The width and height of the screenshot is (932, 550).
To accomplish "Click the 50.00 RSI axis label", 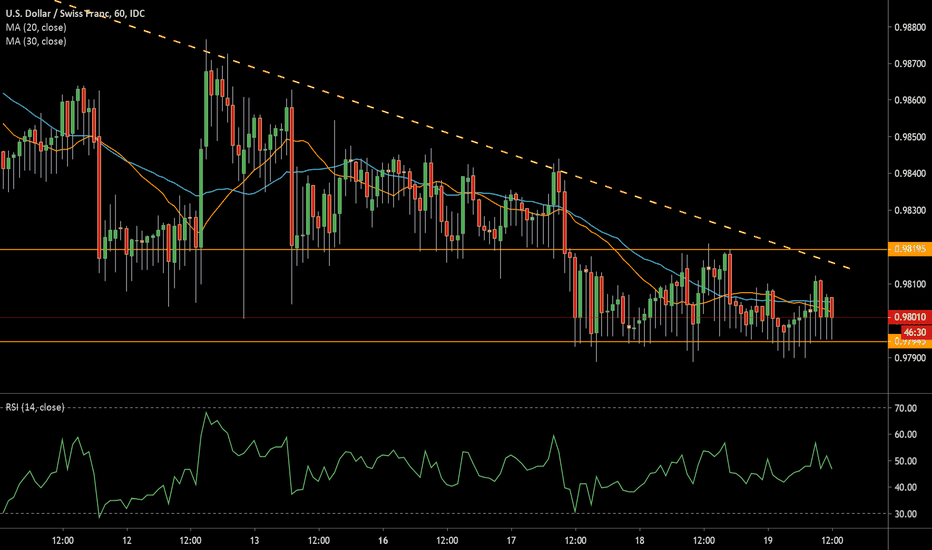I will coord(906,461).
